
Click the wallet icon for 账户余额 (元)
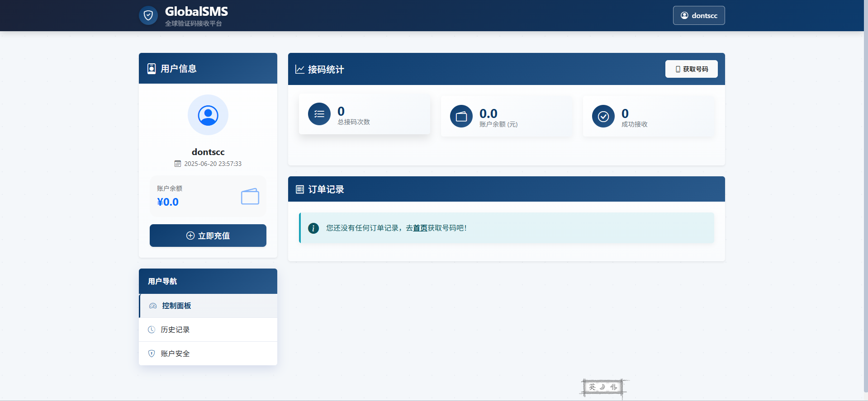461,117
